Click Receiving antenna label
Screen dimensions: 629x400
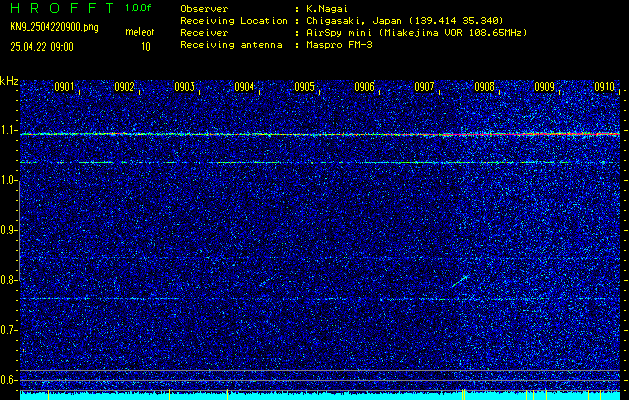tap(231, 45)
